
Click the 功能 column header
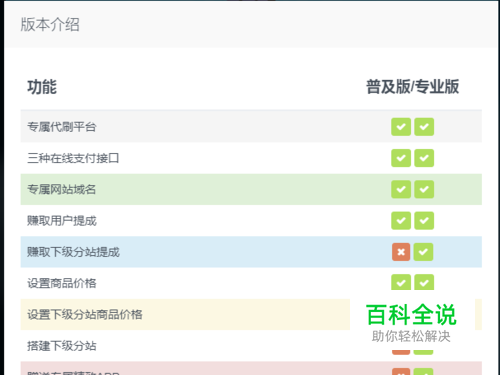[x=42, y=87]
